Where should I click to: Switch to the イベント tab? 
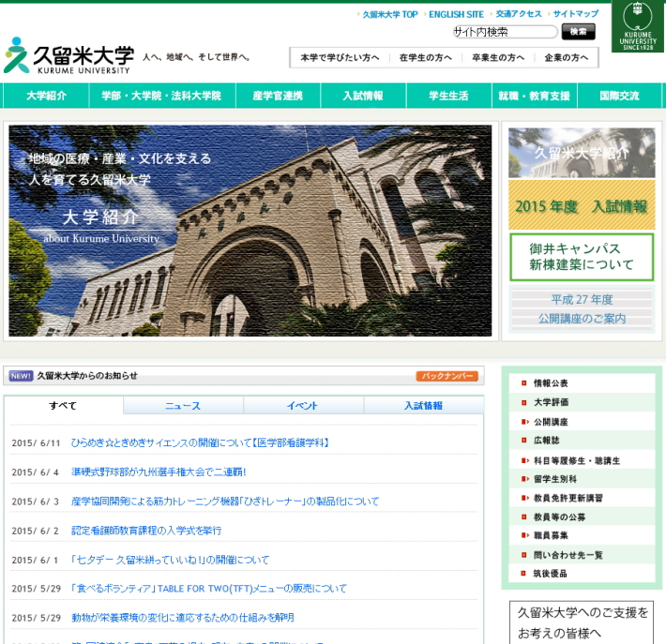303,406
